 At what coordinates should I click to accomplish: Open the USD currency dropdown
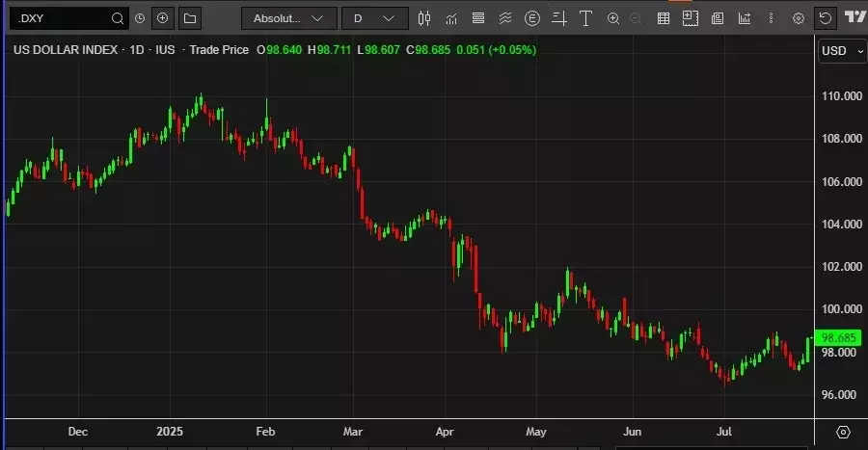842,51
